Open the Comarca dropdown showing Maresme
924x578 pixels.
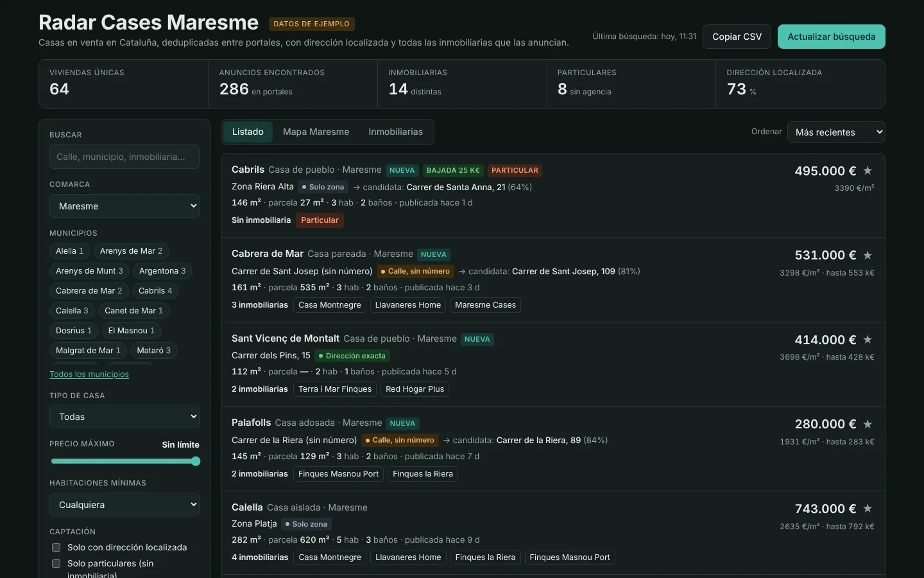pyautogui.click(x=124, y=206)
